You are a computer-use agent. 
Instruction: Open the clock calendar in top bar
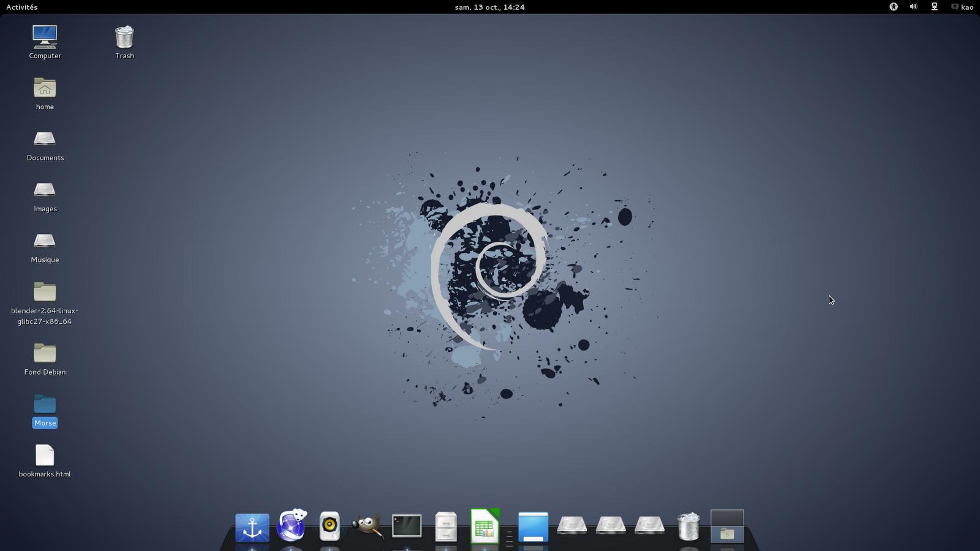(489, 7)
